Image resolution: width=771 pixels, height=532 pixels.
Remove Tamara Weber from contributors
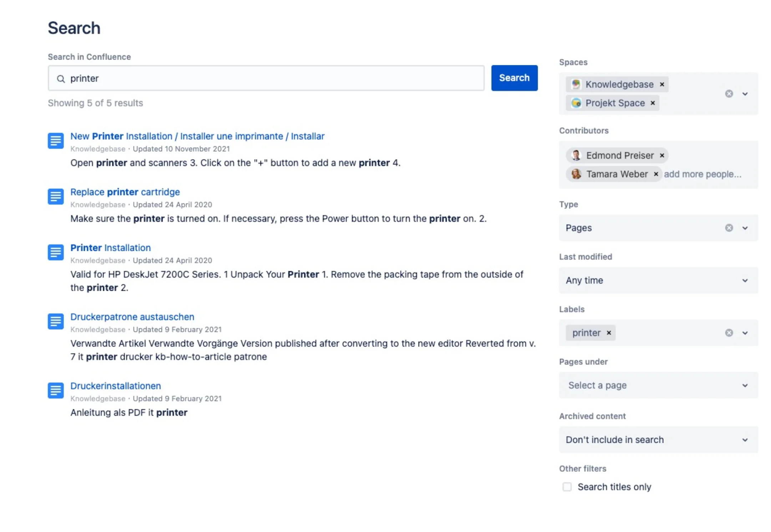656,174
